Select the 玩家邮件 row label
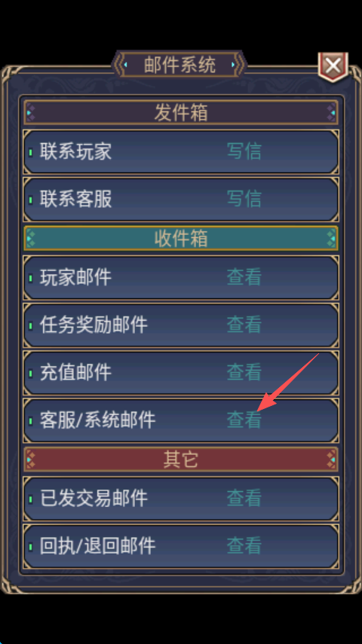362x644 pixels. coord(75,278)
